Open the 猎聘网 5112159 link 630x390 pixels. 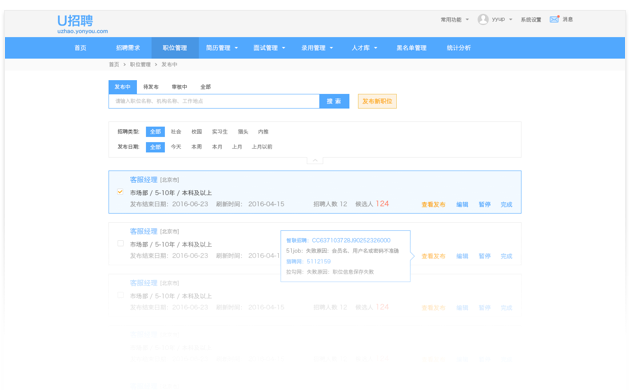tap(319, 261)
